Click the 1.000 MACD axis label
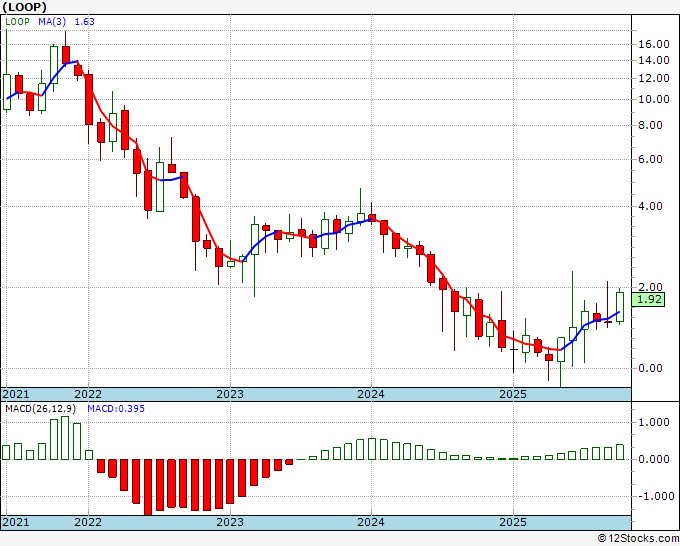This screenshot has width=680, height=546. [654, 422]
